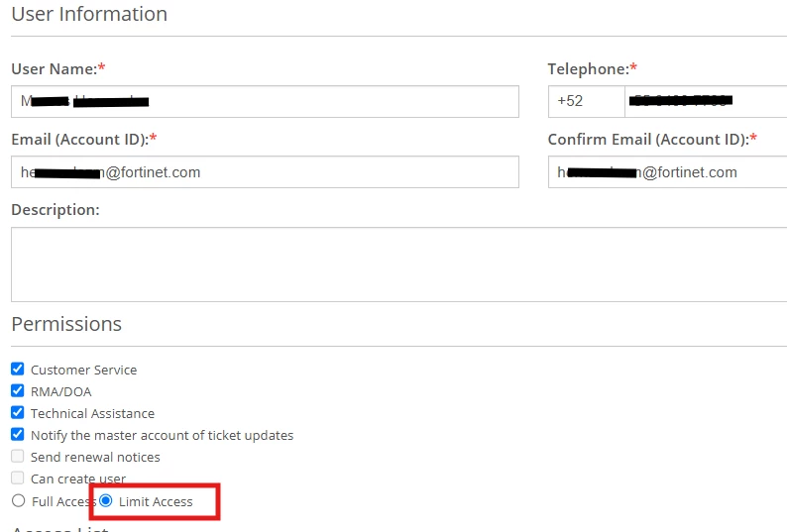Click the User Name input field
This screenshot has height=532, width=787.
(265, 101)
